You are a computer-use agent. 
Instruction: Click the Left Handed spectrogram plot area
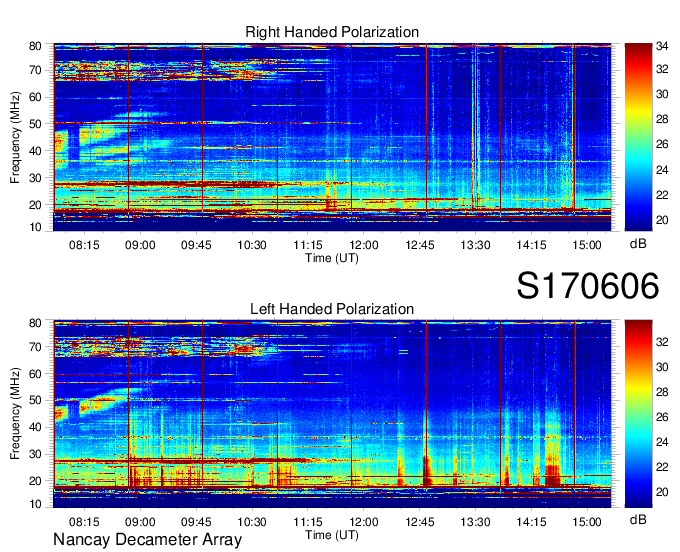tap(332, 414)
